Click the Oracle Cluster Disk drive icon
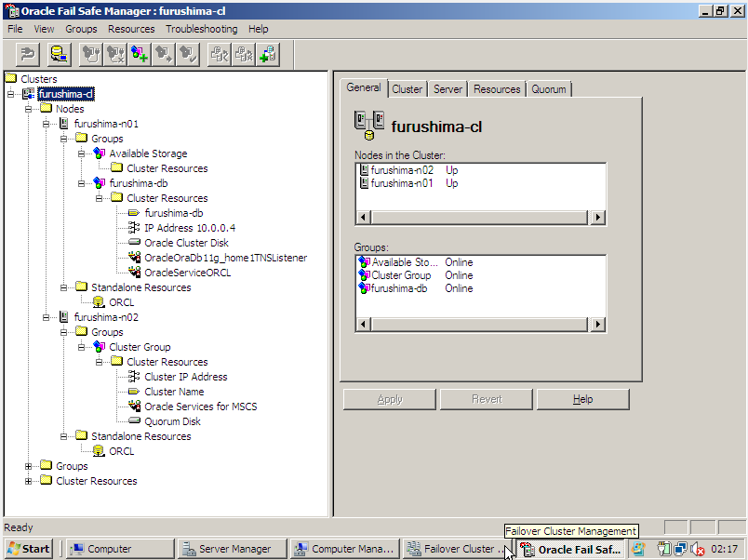Screen dimensions: 748x560 click(x=134, y=242)
